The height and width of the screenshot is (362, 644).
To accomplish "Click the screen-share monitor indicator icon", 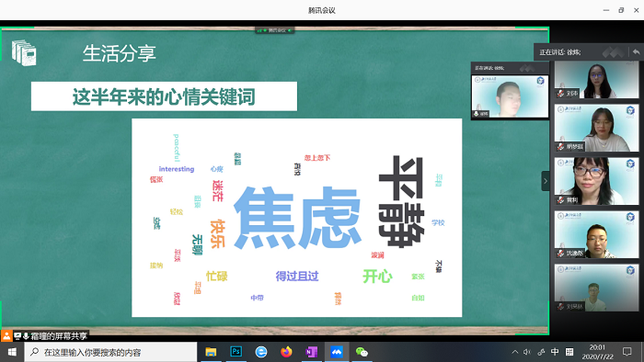I will click(x=17, y=336).
